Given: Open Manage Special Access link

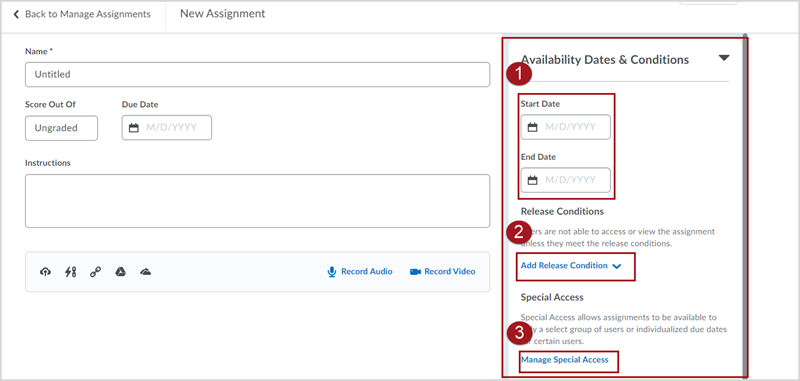Looking at the screenshot, I should click(565, 360).
